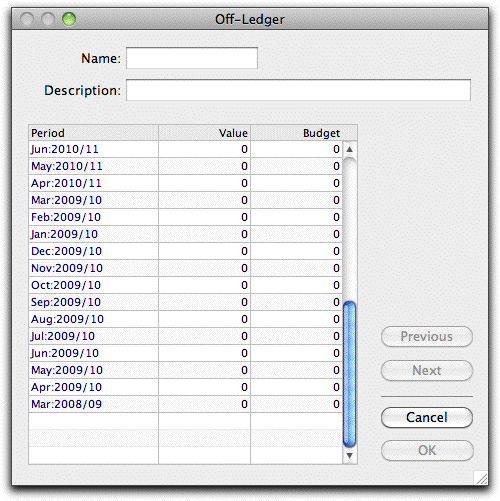
Task: Click the scrollbar up arrow
Action: coord(349,149)
